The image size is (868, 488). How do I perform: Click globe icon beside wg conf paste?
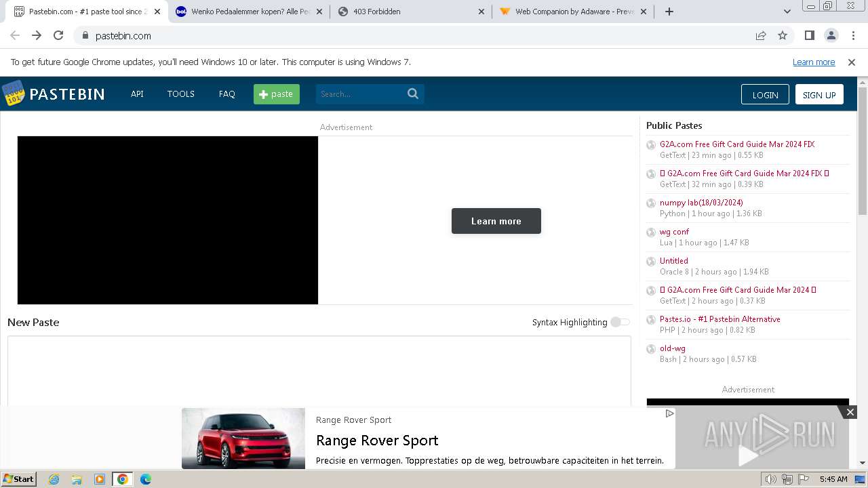coord(651,232)
